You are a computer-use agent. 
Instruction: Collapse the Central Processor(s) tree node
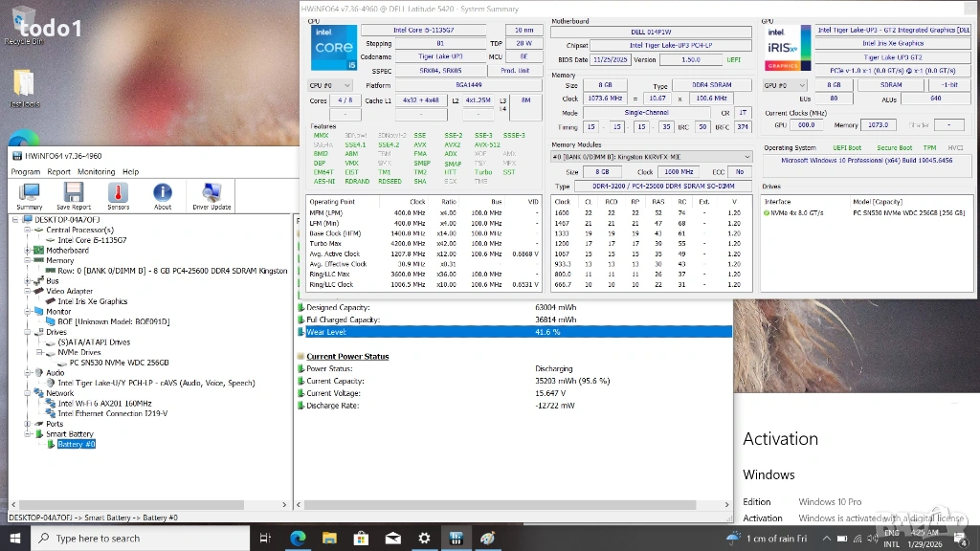(x=26, y=230)
